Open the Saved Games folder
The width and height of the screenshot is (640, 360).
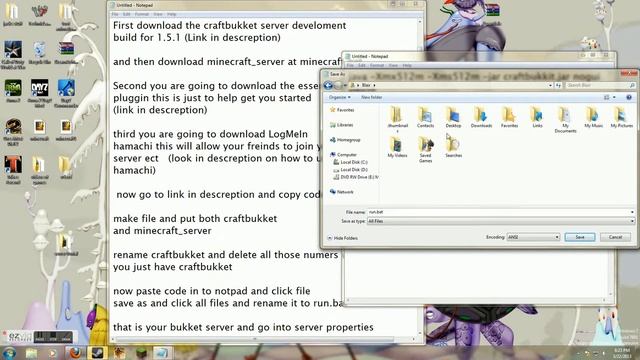[x=425, y=149]
